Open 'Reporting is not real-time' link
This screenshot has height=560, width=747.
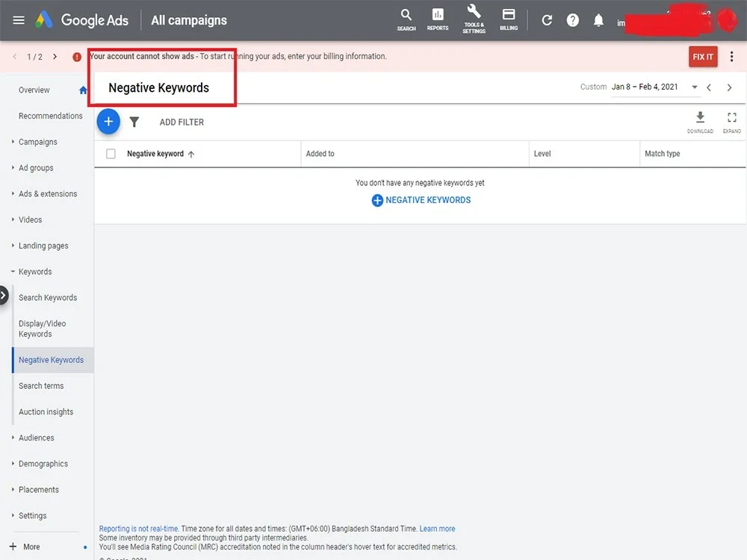139,529
